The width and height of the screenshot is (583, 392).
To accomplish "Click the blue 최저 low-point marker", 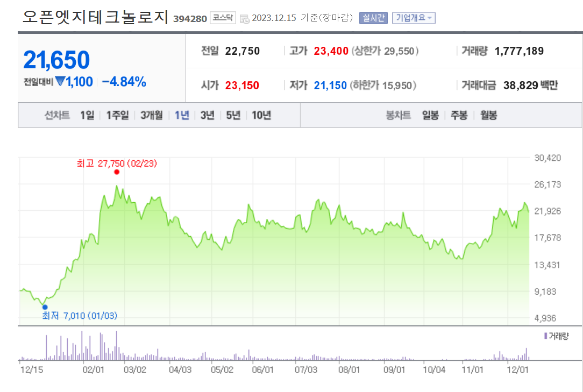I will click(x=45, y=307).
